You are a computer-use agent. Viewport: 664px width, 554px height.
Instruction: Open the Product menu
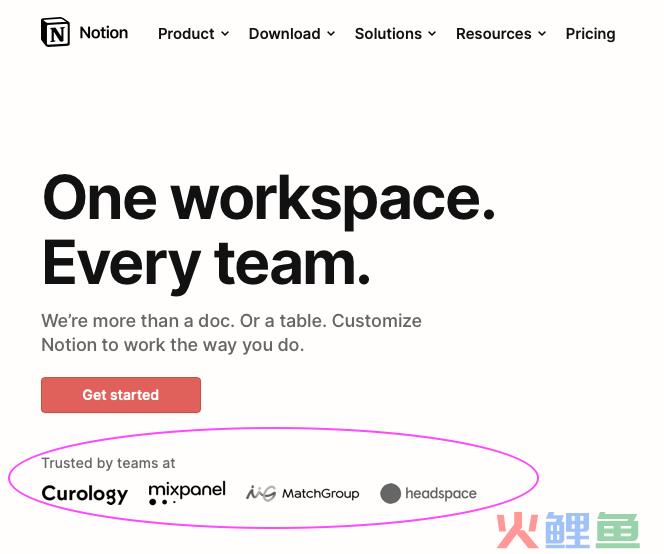point(186,33)
